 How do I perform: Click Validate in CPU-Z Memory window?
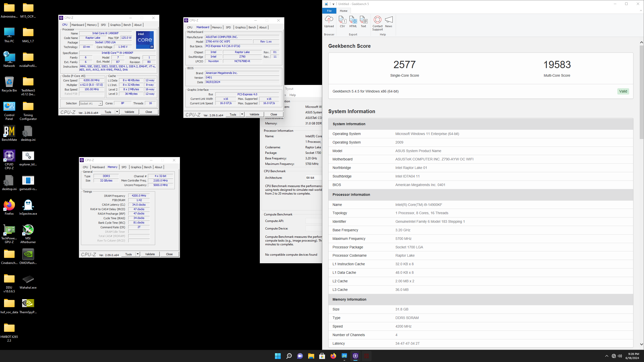tap(150, 254)
